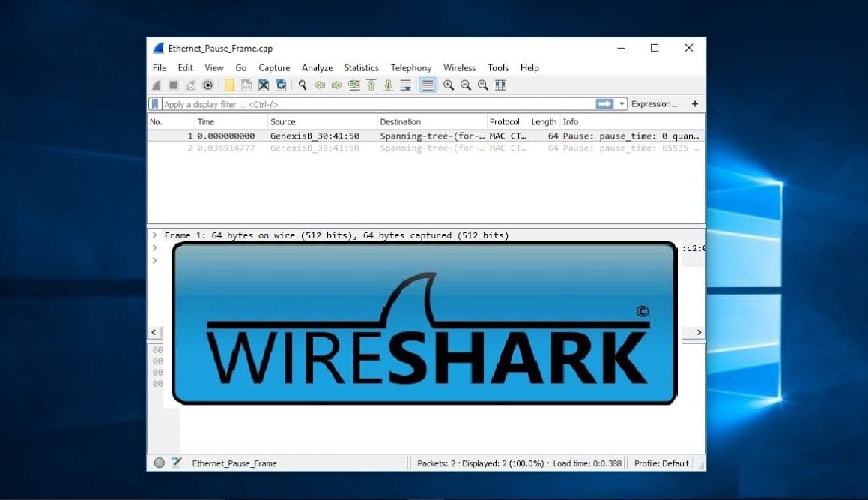Open the Analyze menu
The width and height of the screenshot is (868, 500).
click(x=317, y=67)
